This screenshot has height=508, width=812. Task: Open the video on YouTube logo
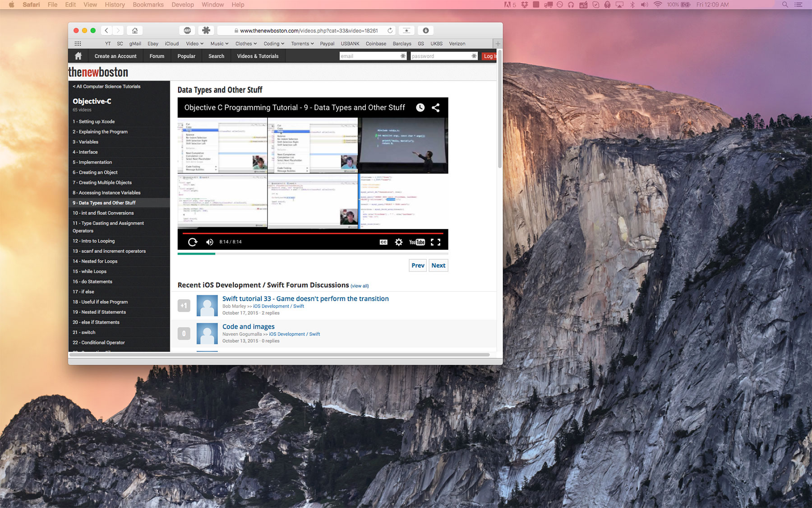(417, 242)
